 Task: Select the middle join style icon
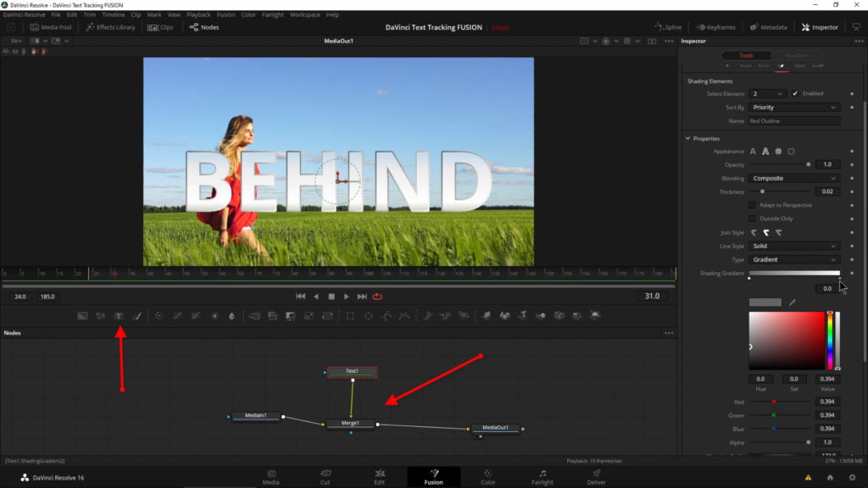click(x=766, y=233)
